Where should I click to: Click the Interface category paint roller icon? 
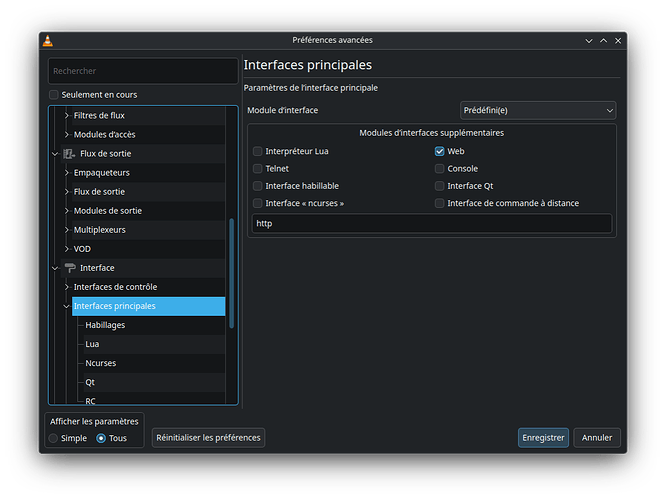(70, 268)
